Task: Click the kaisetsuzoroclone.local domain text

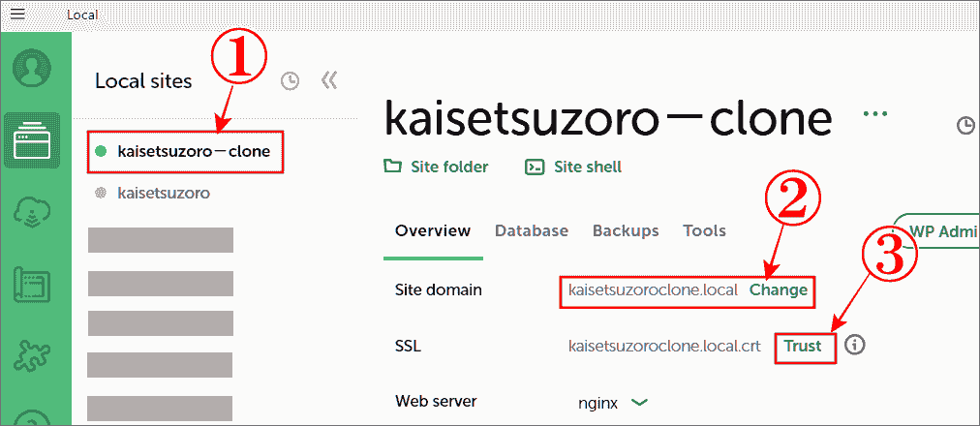Action: click(653, 289)
